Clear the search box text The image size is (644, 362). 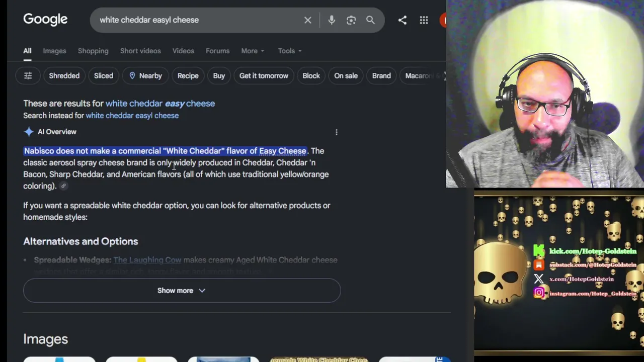click(x=308, y=20)
